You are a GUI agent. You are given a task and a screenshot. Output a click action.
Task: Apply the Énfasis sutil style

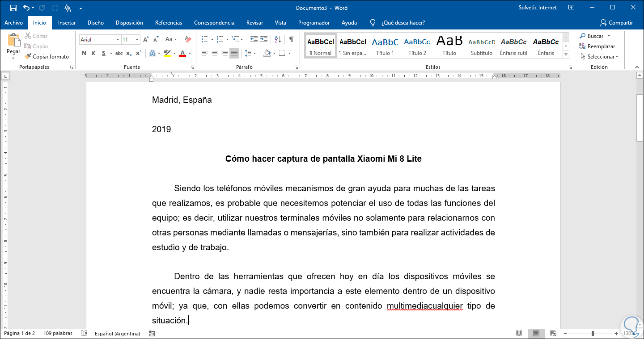pyautogui.click(x=513, y=46)
